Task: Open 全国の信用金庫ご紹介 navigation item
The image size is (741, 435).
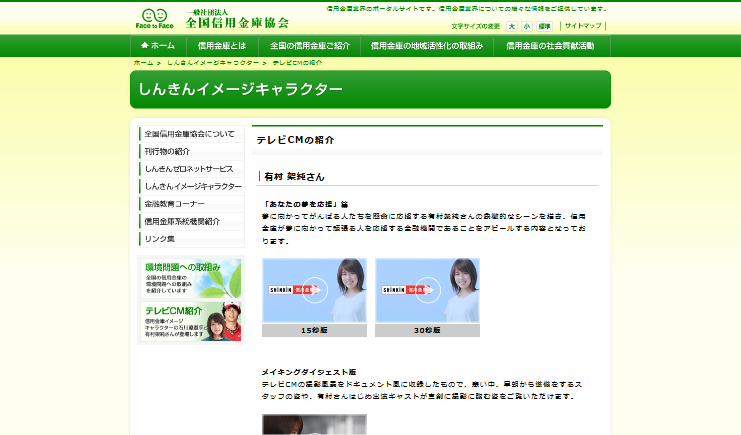Action: (310, 46)
